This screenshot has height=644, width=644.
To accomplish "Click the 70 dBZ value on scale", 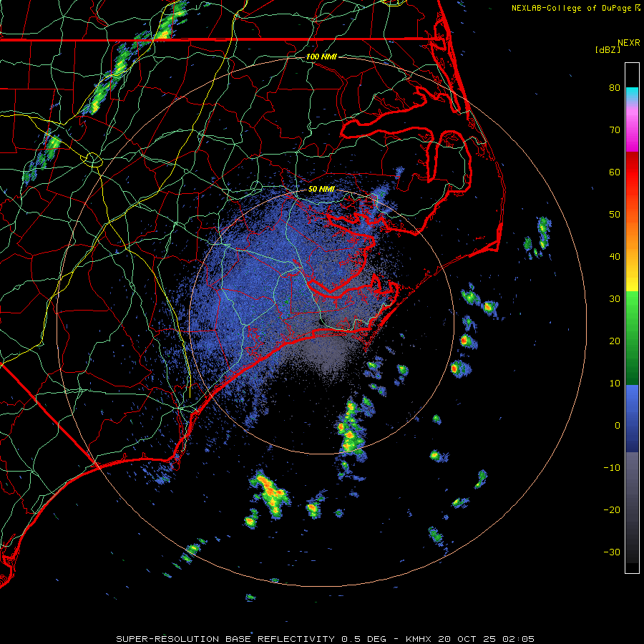I will click(x=615, y=130).
